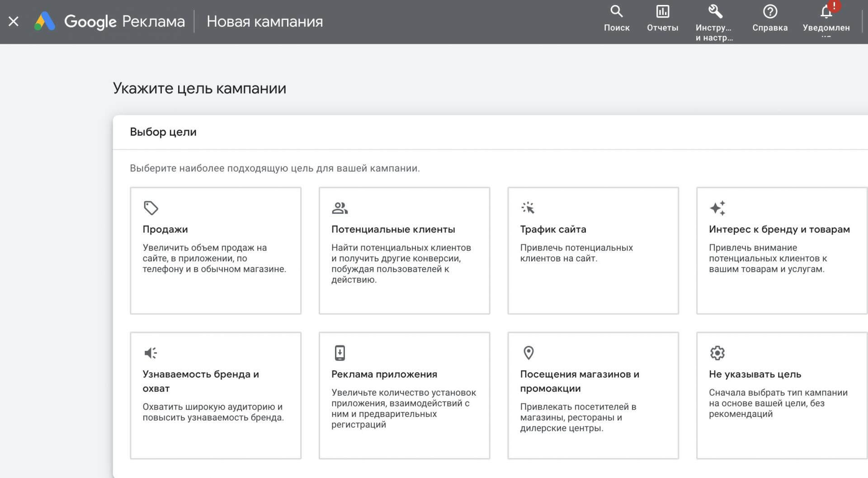Select the Продажи goal title
Viewport: 868px width, 478px height.
tap(165, 229)
